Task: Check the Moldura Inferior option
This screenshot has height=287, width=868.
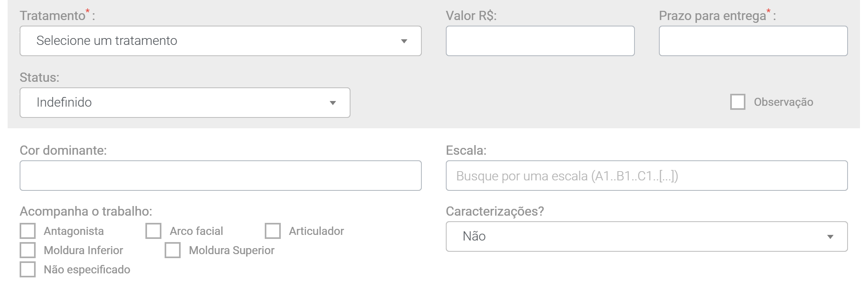Action: [x=28, y=250]
